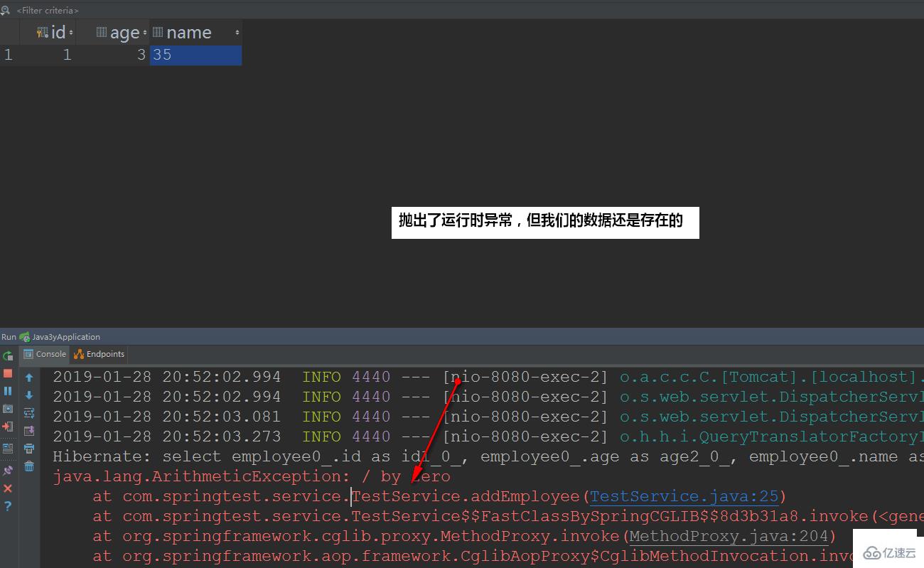Jump down the stack trace with down arrow
This screenshot has width=924, height=568.
pos(29,395)
